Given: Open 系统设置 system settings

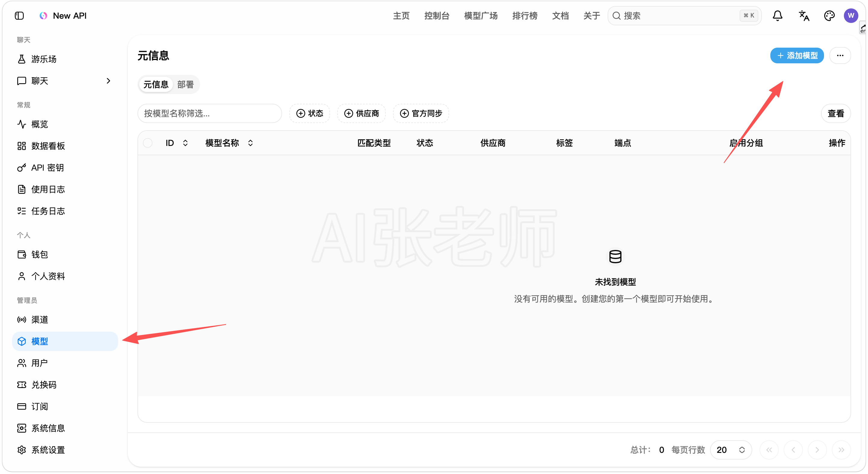Looking at the screenshot, I should [65, 450].
